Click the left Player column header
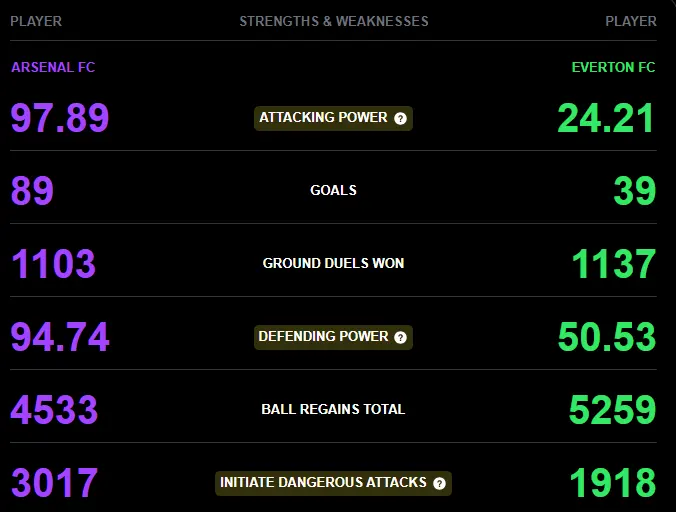Viewport: 676px width, 512px height. (x=36, y=21)
